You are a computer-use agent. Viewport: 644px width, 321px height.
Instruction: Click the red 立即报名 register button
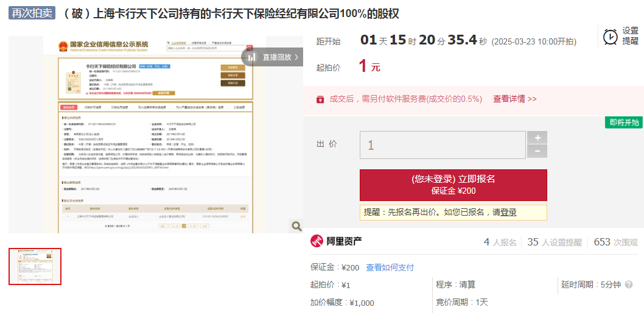pyautogui.click(x=453, y=185)
